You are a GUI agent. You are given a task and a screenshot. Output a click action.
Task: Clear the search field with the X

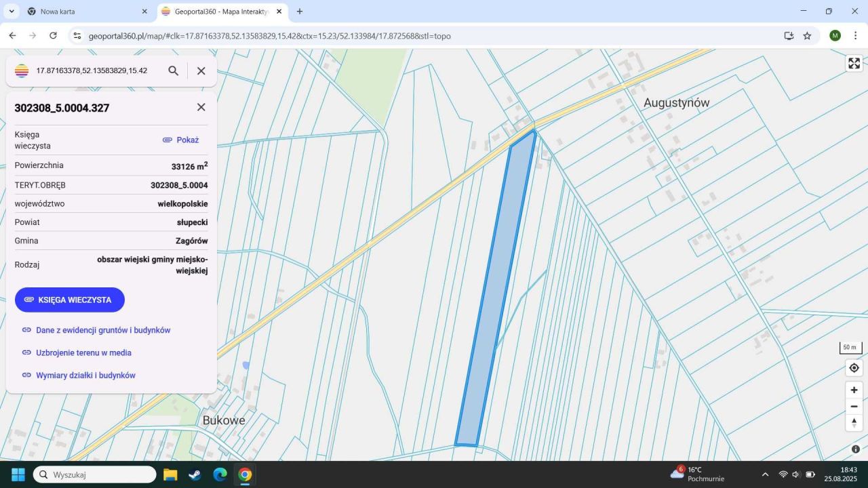[x=201, y=70]
